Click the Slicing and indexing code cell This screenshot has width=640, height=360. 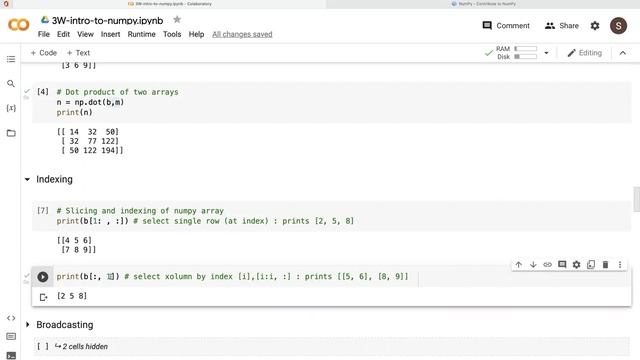[331, 216]
